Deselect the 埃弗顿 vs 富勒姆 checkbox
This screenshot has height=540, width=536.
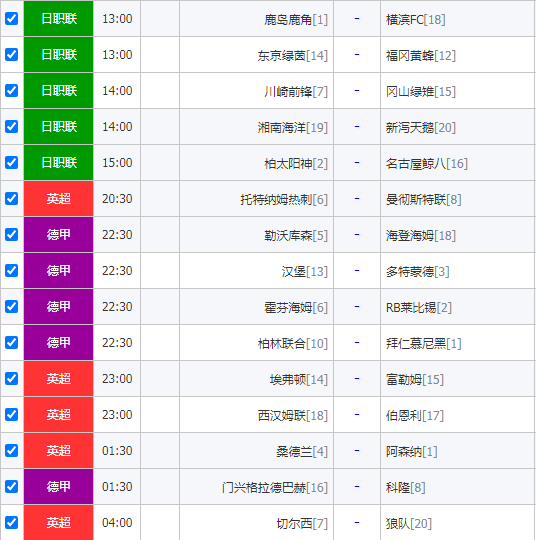click(11, 378)
